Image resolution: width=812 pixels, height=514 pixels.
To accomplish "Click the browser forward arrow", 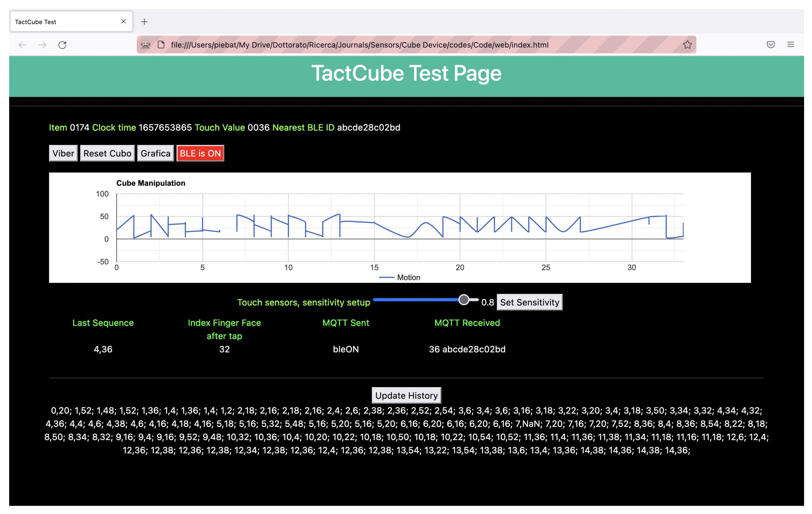I will pos(43,45).
